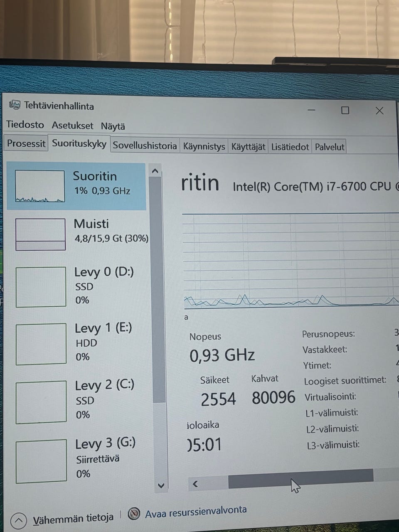399x532 pixels.
Task: Open the Käyttäjät tab
Action: [248, 147]
